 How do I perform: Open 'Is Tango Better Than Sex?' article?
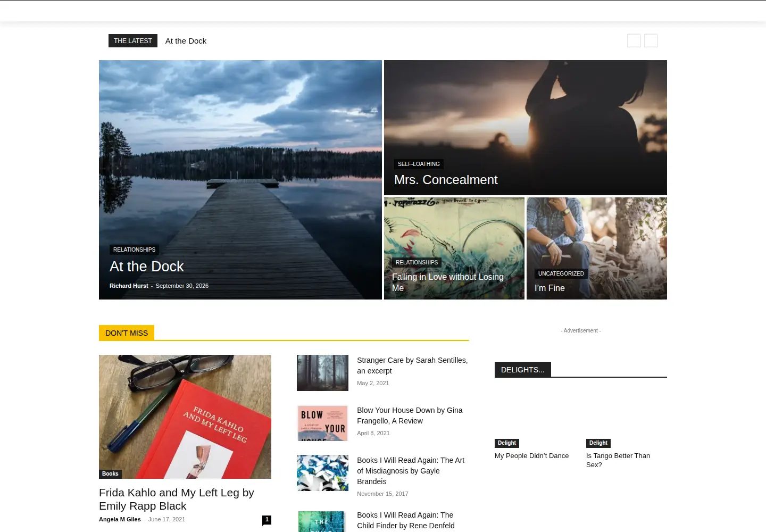click(618, 460)
